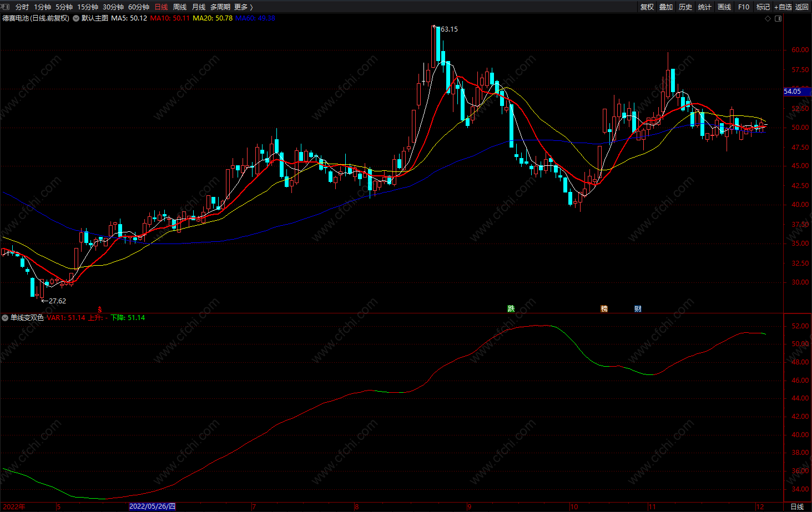Viewport: 812px width, 512px height.
Task: Click the red MA10: 50.11 label
Action: (x=170, y=18)
